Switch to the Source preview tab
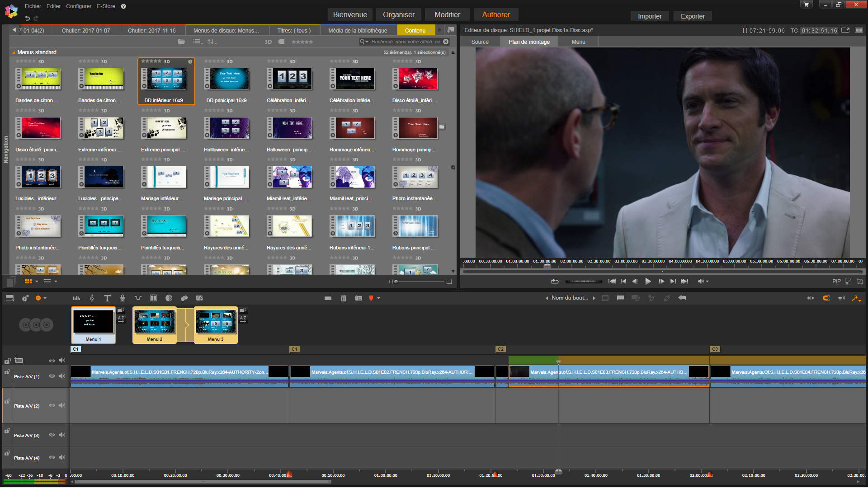Image resolution: width=868 pixels, height=488 pixels. pos(480,42)
